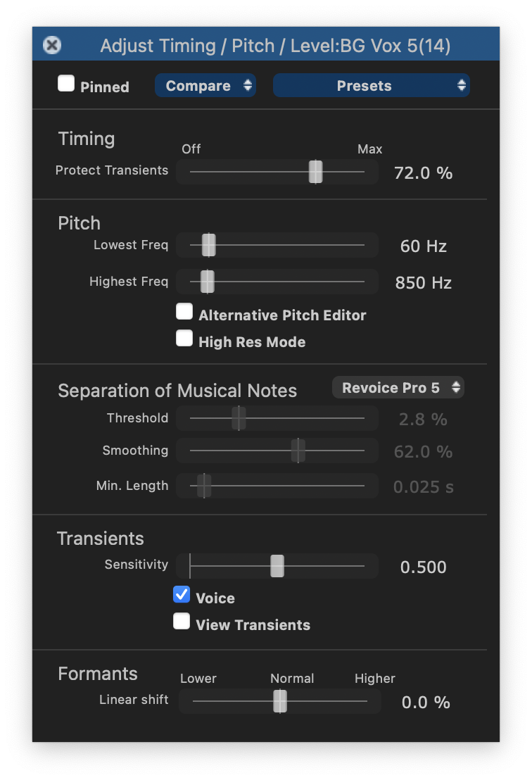
Task: Click the Transients Sensitivity slider handle
Action: tap(277, 566)
